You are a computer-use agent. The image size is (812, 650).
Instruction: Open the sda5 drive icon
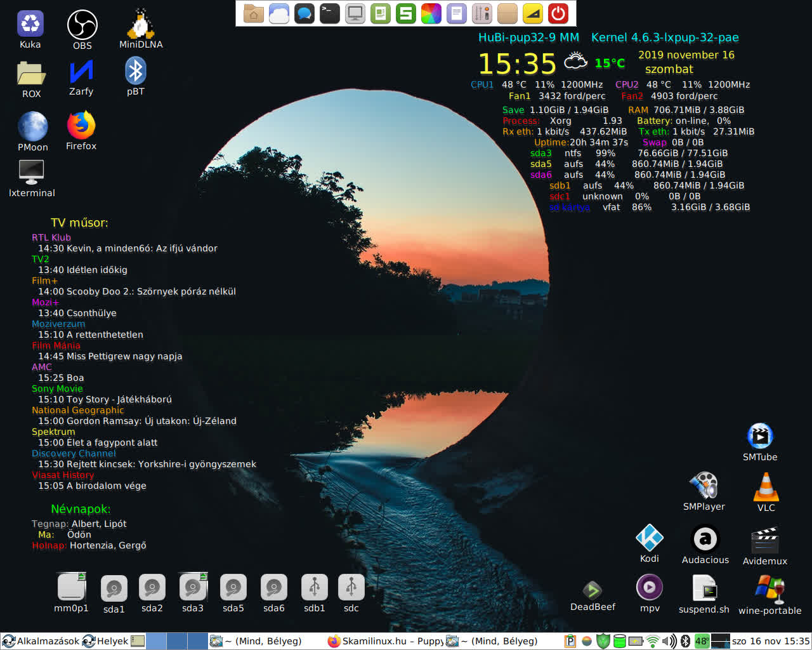point(233,587)
